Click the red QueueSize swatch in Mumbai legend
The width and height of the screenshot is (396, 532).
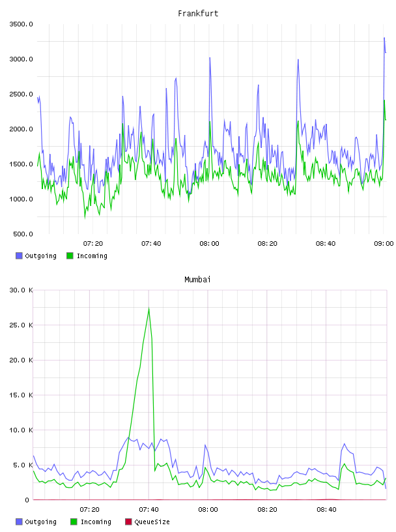point(128,522)
